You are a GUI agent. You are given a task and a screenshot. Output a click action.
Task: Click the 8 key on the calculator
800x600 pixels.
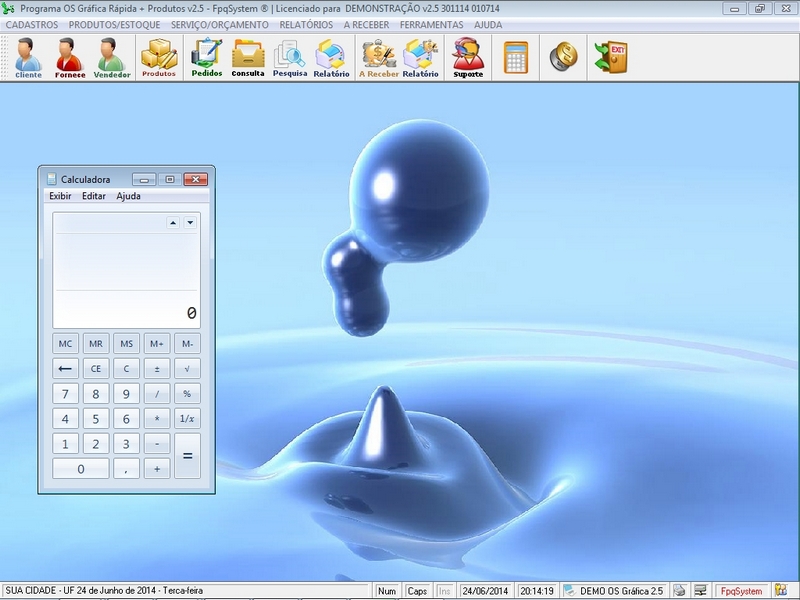pos(96,393)
